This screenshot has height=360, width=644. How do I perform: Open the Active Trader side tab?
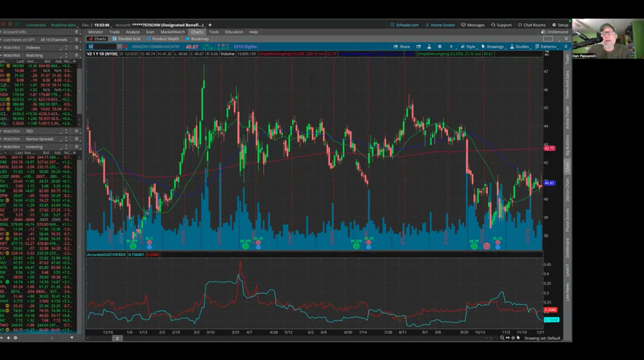(x=567, y=117)
